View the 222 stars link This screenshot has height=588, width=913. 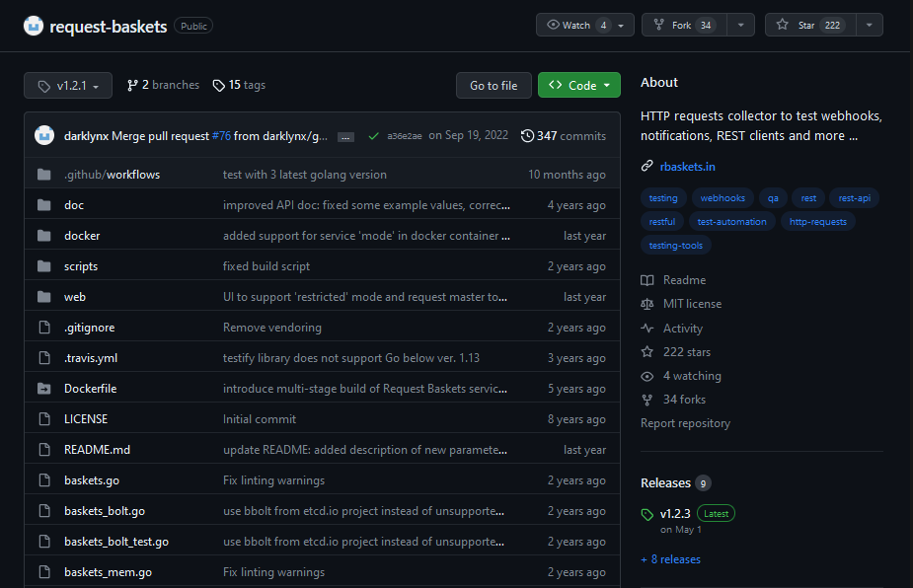(675, 352)
